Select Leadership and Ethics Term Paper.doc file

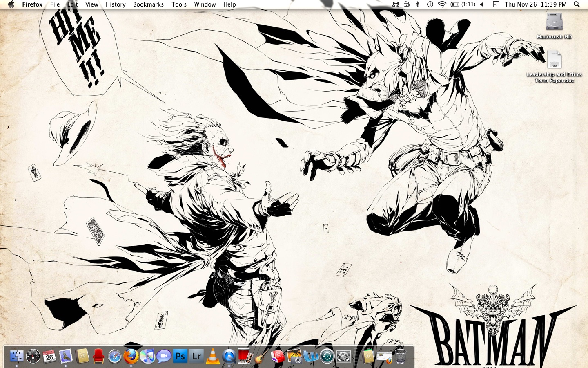(554, 66)
